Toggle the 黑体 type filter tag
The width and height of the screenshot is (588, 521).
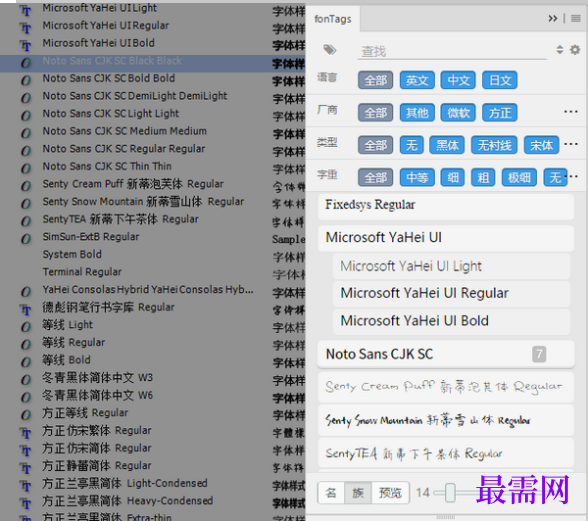point(447,145)
